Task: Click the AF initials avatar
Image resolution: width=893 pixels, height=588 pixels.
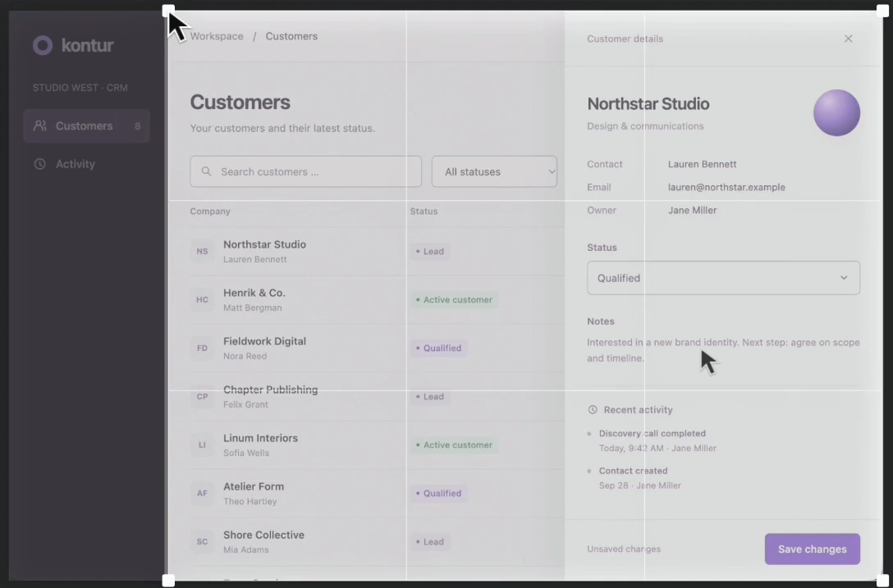Action: (202, 493)
